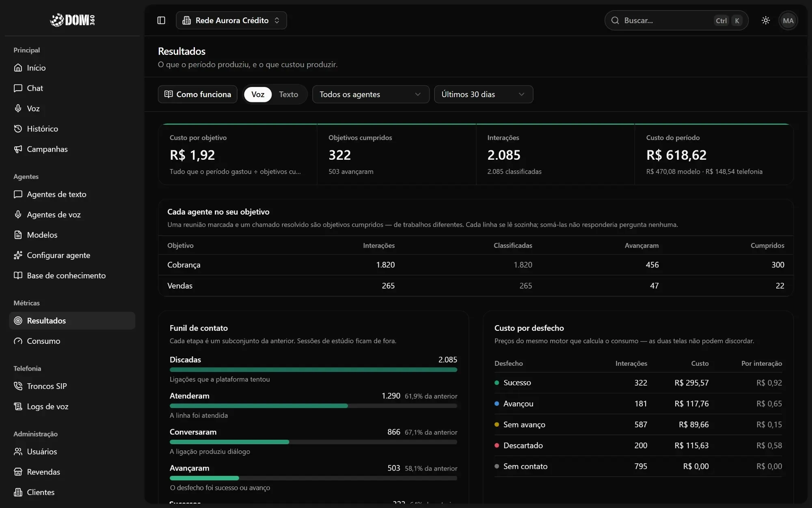The image size is (812, 508).
Task: Click the Troncos SIP phone icon
Action: pos(18,386)
